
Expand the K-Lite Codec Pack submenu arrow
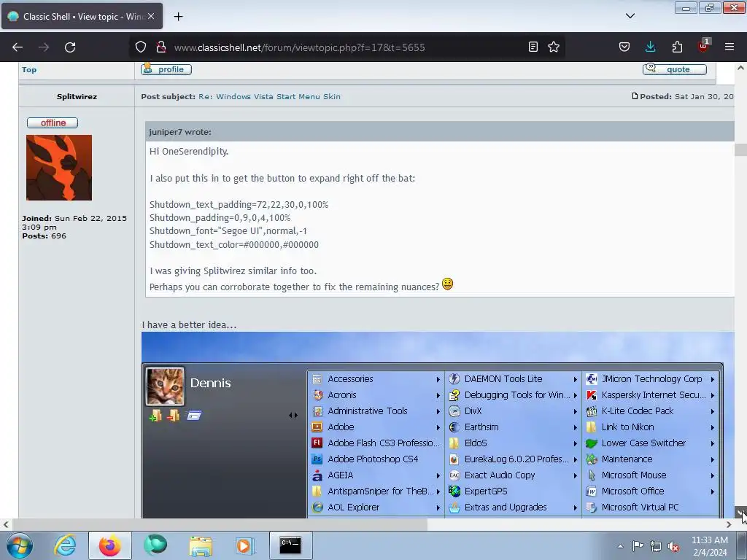click(712, 411)
